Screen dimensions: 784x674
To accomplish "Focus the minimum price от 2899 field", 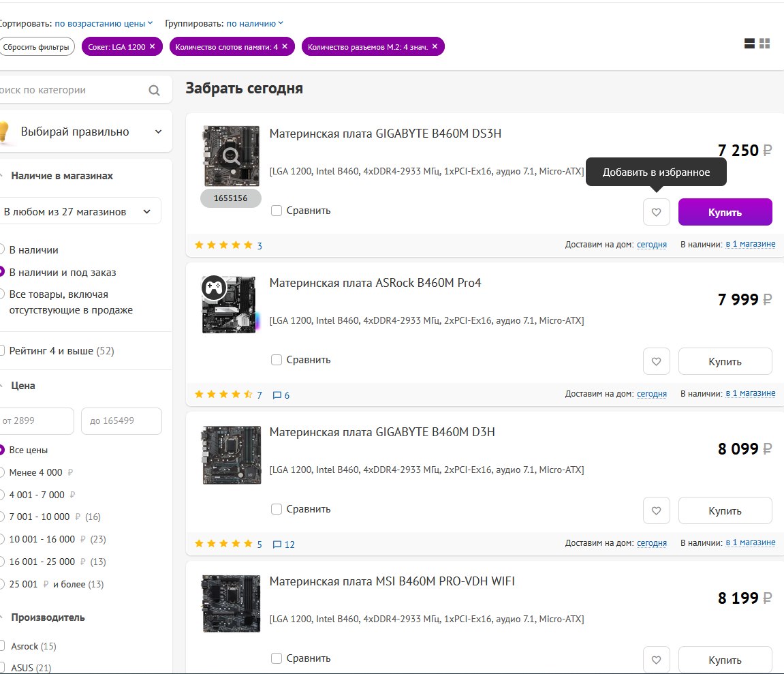I will (x=37, y=420).
